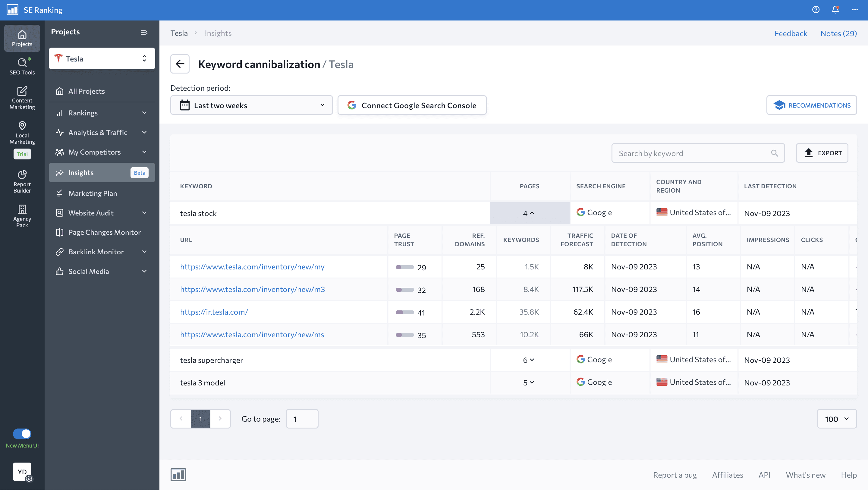Open Agency Pack in the left rail
The width and height of the screenshot is (868, 490).
[x=22, y=216]
